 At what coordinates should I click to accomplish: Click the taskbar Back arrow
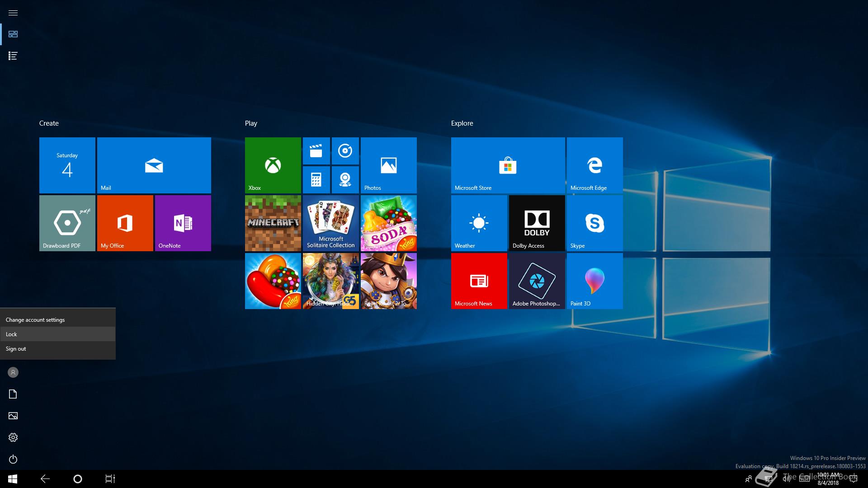coord(45,479)
